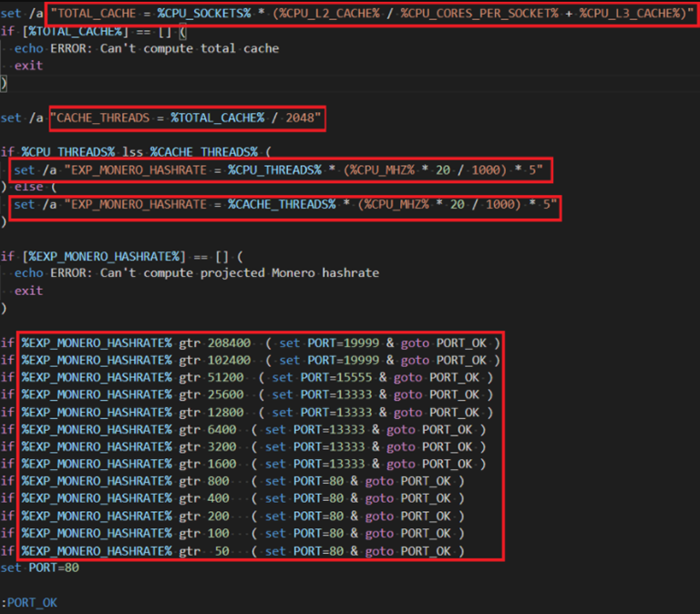
Task: Click the 'gtr 6400' condition line
Action: tap(242, 430)
